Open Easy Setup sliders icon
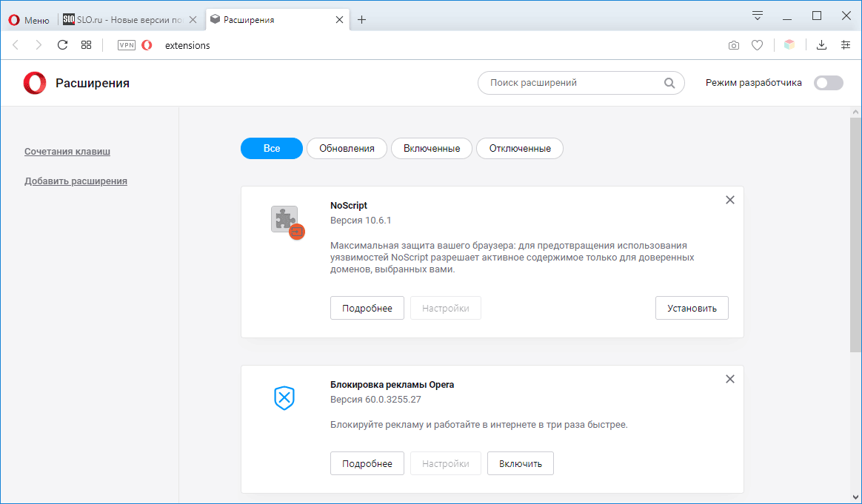The image size is (862, 504). pos(846,45)
